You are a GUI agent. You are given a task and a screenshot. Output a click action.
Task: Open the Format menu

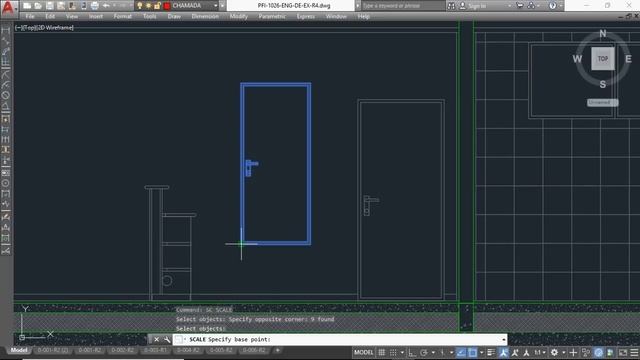(x=122, y=16)
